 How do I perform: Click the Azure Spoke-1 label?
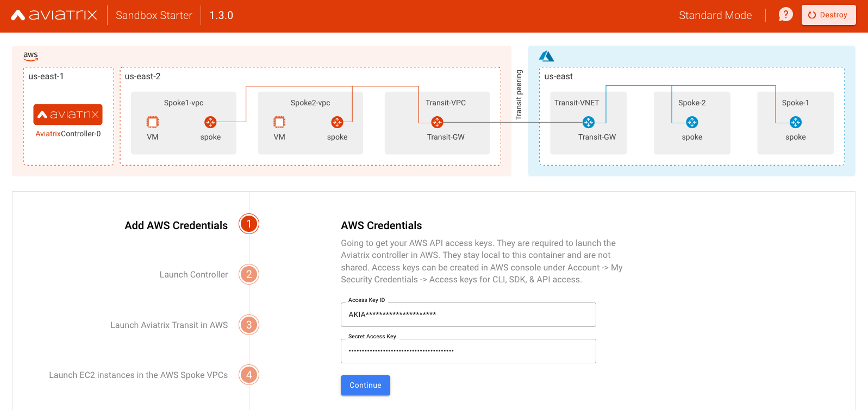click(x=796, y=103)
